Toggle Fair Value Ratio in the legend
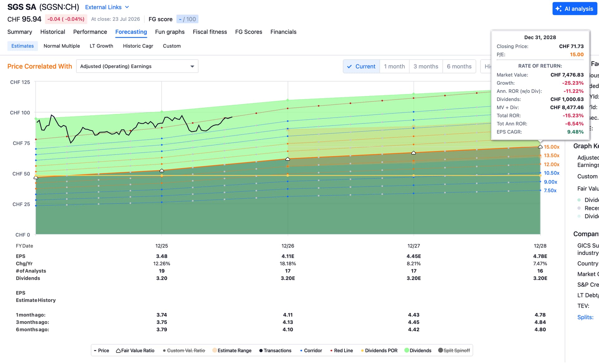 point(135,351)
